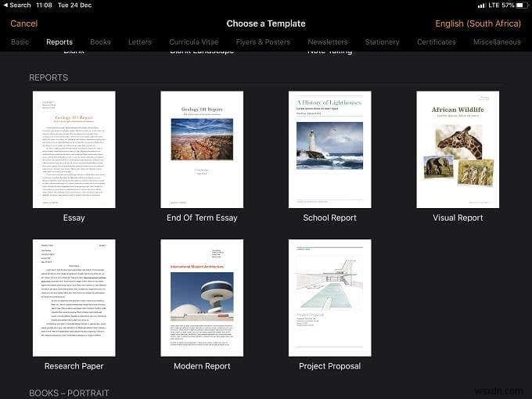Open the Research Paper template thumbnail
Screen dimensions: 532x399
click(x=74, y=298)
